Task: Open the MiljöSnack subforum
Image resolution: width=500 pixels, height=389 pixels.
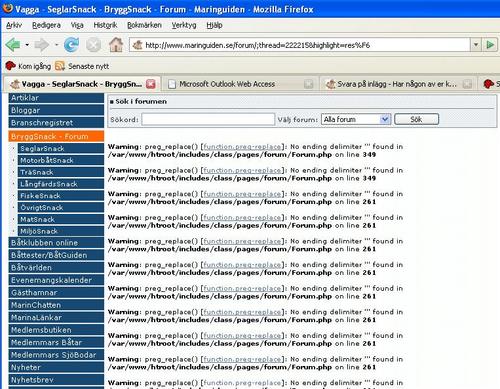Action: 61,231
